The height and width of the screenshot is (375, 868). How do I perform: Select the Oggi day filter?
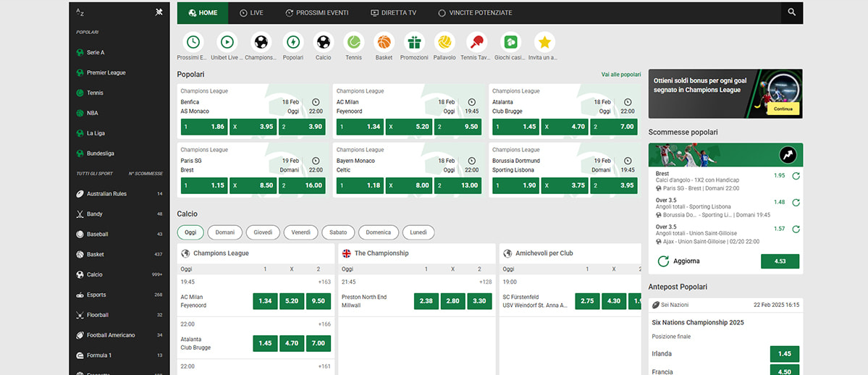190,232
